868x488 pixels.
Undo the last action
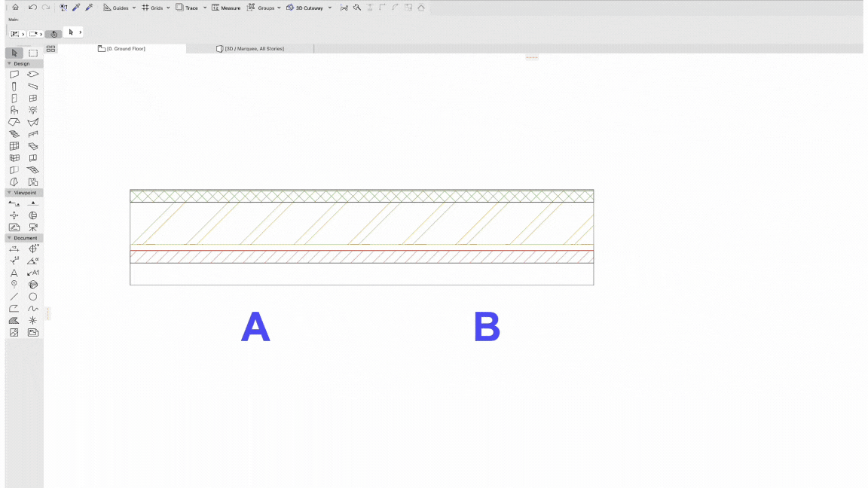click(x=32, y=8)
